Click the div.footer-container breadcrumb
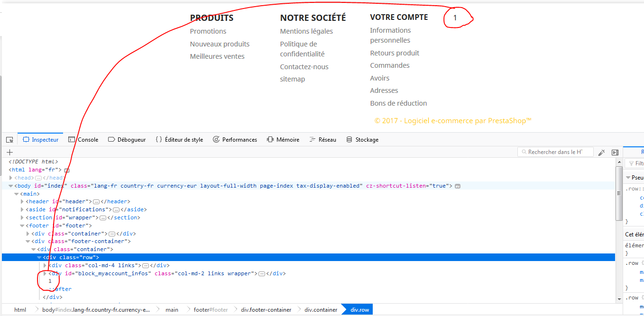Screen dimensions: 644x316 click(266, 310)
